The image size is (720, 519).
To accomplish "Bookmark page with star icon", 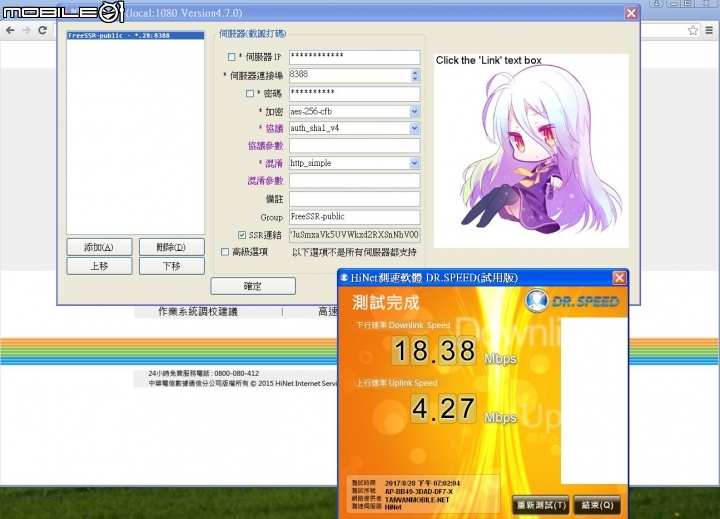I will (x=693, y=30).
